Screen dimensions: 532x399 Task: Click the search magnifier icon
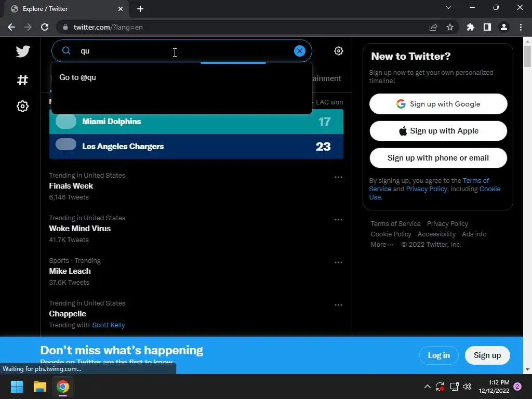click(66, 51)
